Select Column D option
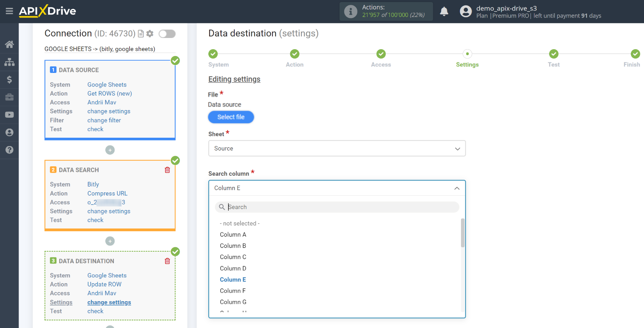644x328 pixels. 233,268
